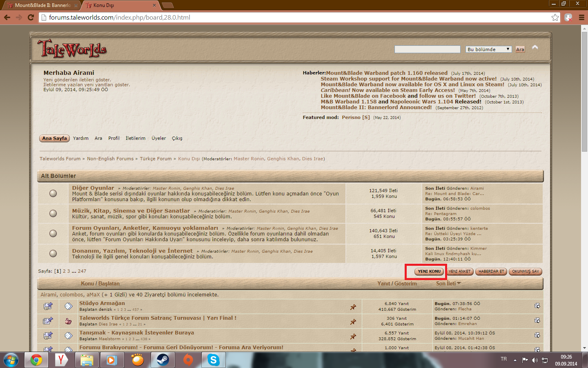Open the Diğer Oyunlar board link
588x368 pixels.
[x=93, y=188]
